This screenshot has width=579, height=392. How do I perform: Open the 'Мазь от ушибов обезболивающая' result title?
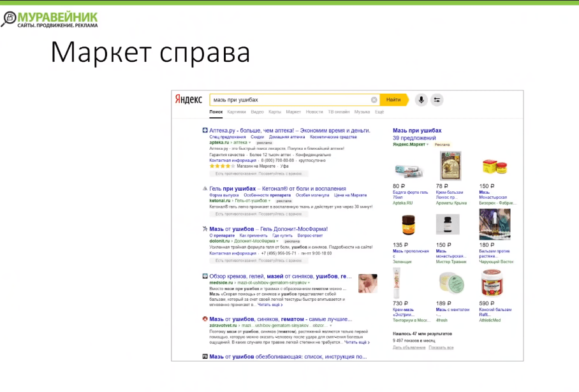[x=288, y=356]
